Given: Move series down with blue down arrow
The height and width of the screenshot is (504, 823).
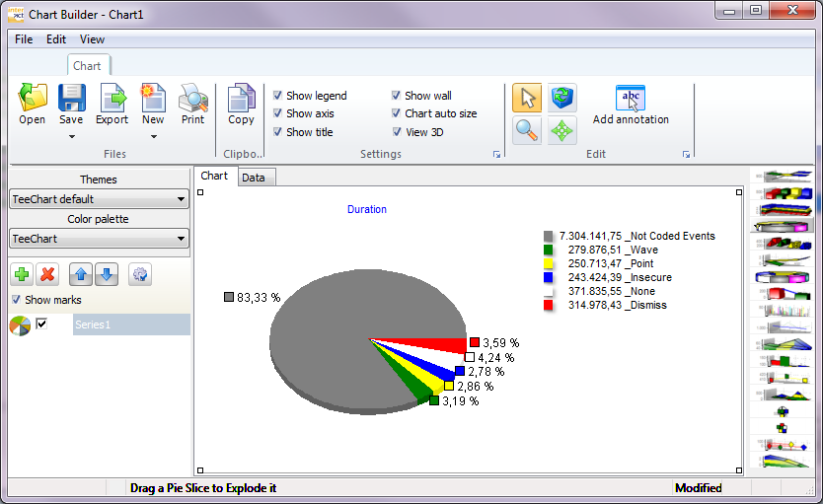Looking at the screenshot, I should tap(108, 274).
